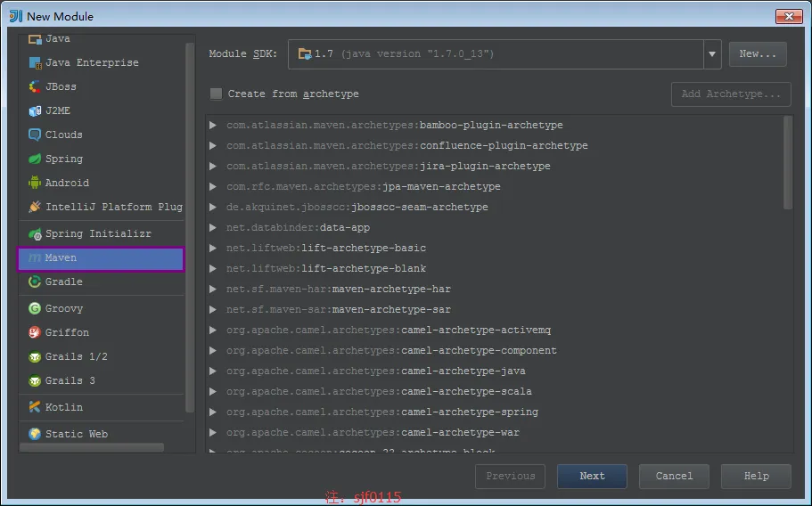
Task: Click the IntelliJ Platform Plugin icon
Action: pyautogui.click(x=35, y=207)
